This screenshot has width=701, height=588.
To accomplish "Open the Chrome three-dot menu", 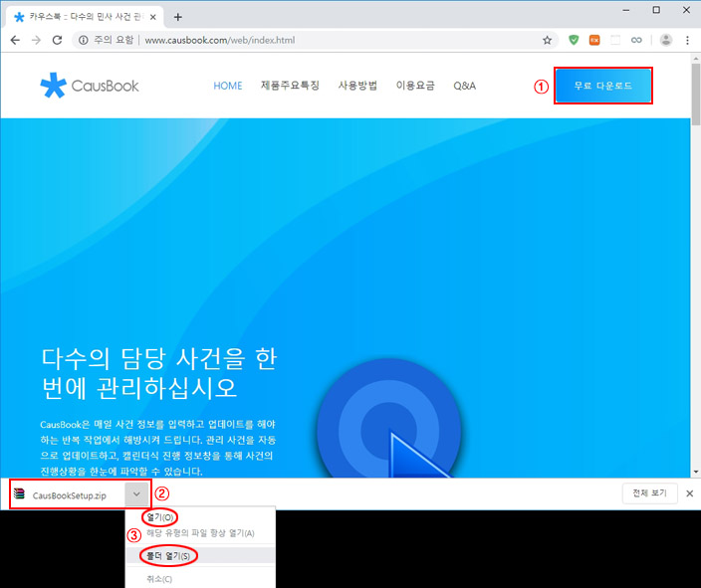I will [x=687, y=40].
